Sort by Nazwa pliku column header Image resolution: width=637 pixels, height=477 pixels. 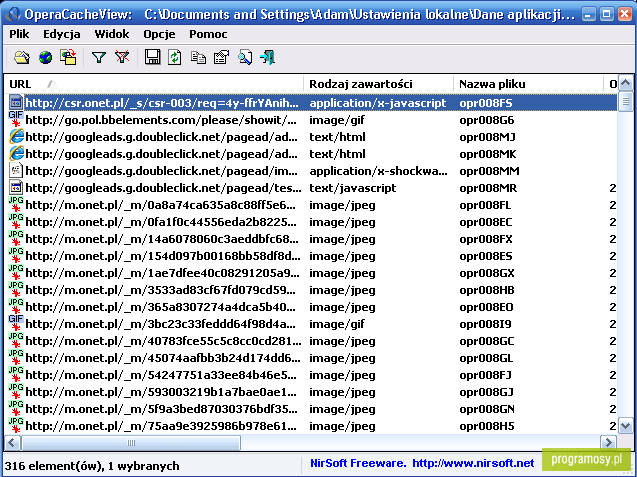click(528, 84)
